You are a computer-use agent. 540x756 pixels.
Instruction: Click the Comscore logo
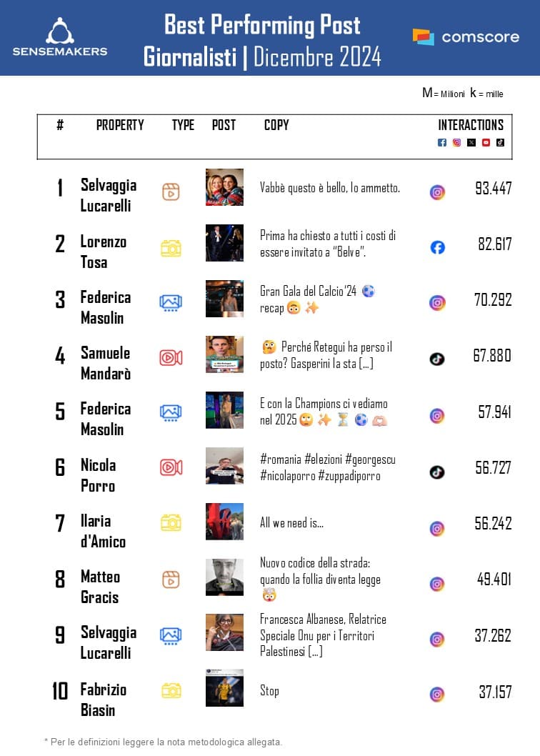[x=466, y=36]
